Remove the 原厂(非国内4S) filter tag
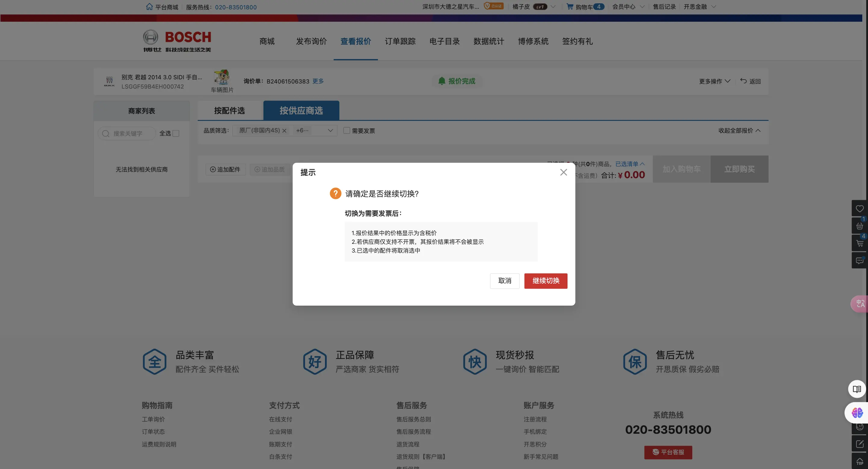This screenshot has width=868, height=469. tap(285, 131)
